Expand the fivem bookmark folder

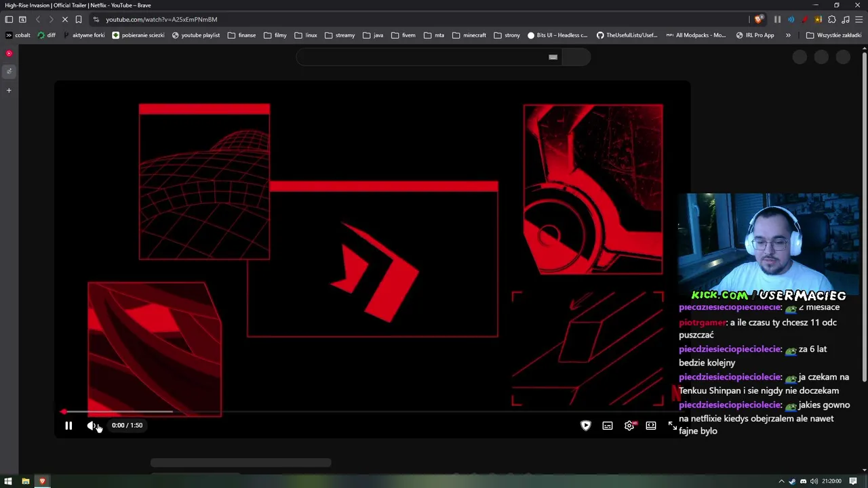(403, 35)
